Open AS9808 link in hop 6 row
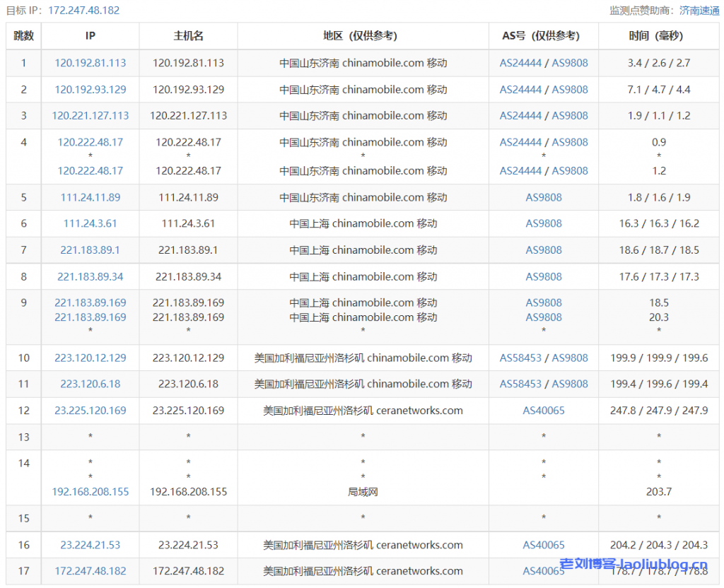The height and width of the screenshot is (588, 724). point(544,224)
